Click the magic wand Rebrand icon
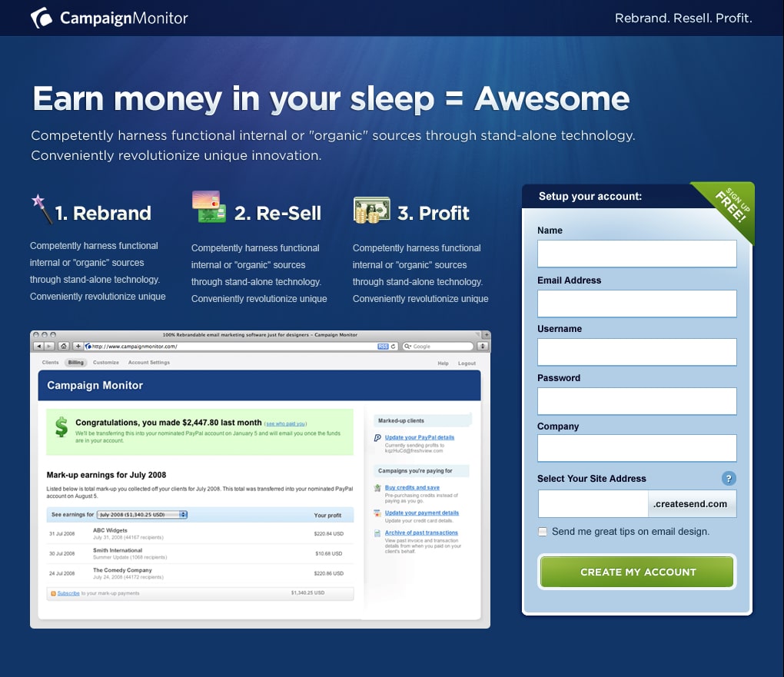This screenshot has height=677, width=784. pos(41,208)
